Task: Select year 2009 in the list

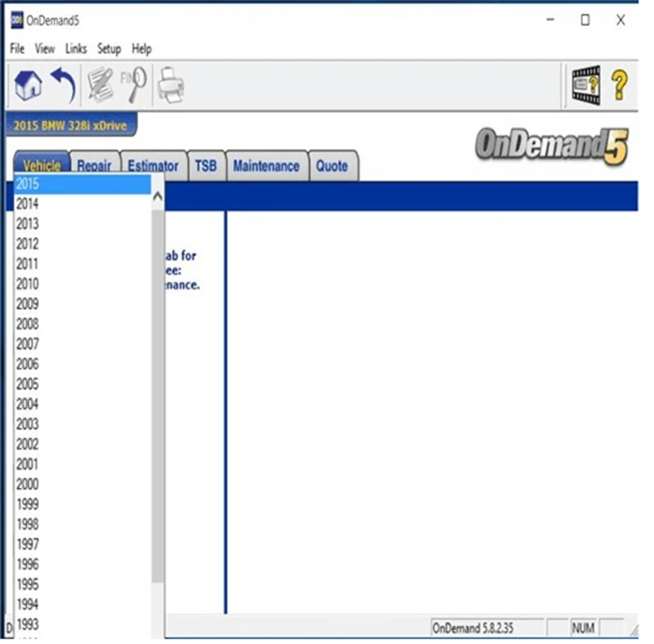Action: [x=83, y=304]
